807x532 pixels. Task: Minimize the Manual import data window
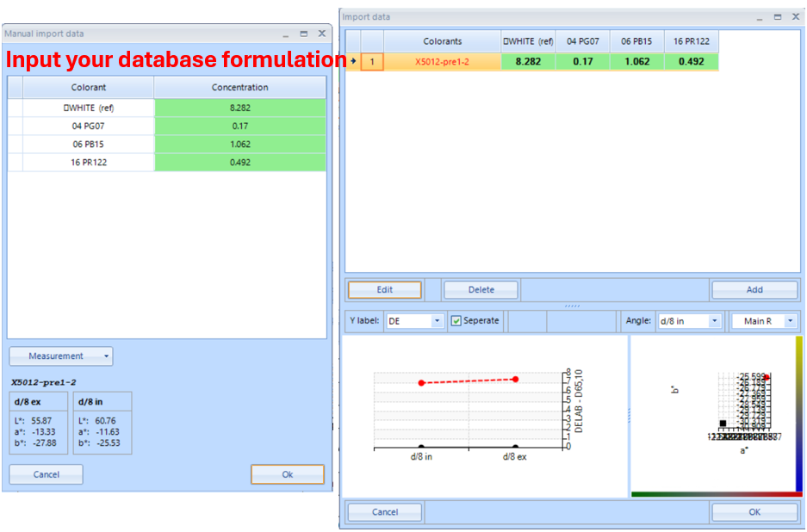[286, 34]
